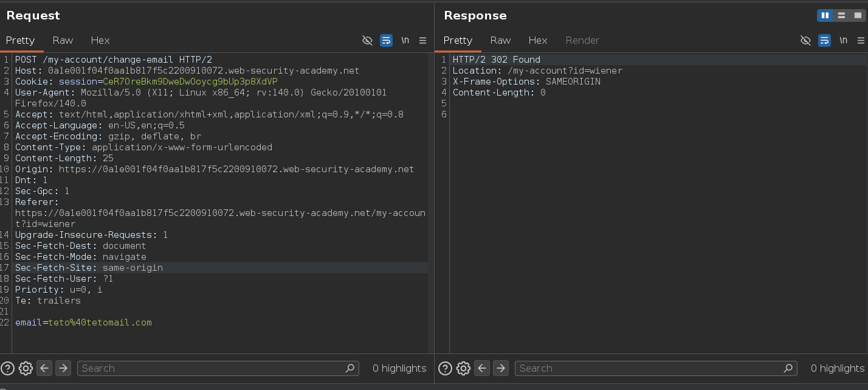This screenshot has width=868, height=390.
Task: Select side-by-side layout icon
Action: point(825,16)
